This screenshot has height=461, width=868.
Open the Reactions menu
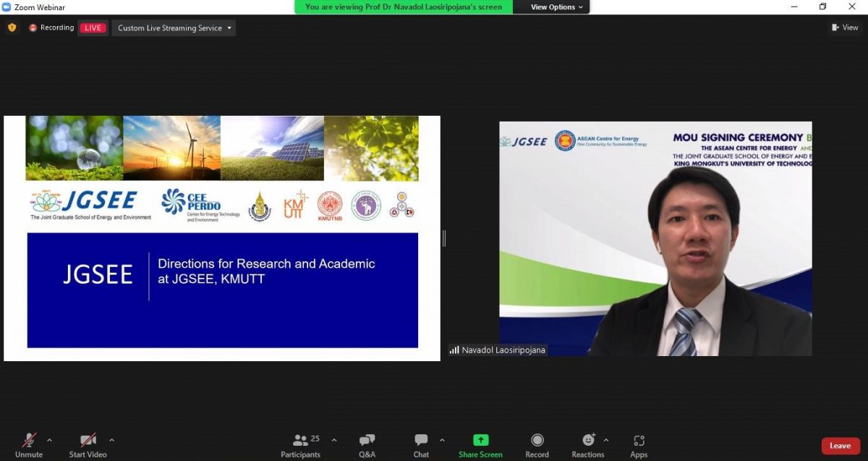(x=588, y=444)
